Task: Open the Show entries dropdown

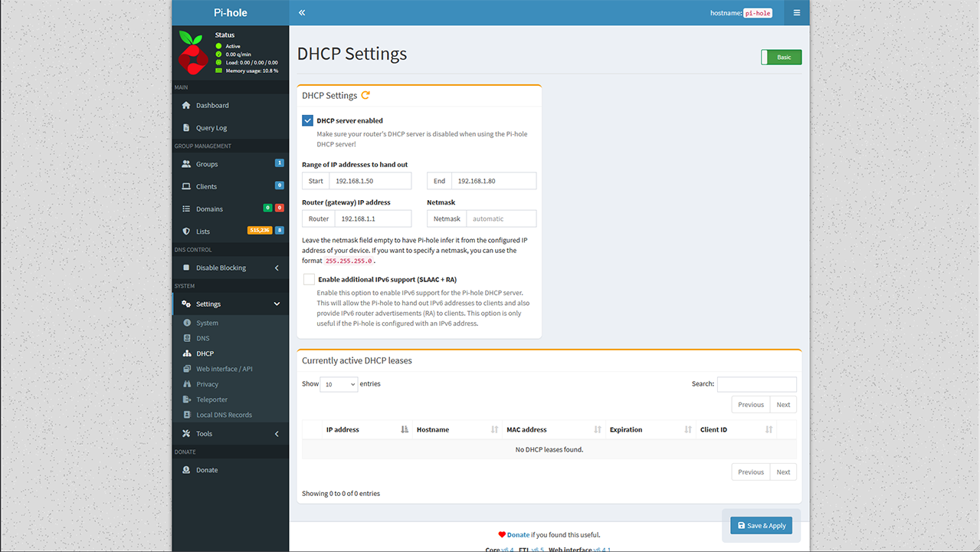Action: pos(339,384)
